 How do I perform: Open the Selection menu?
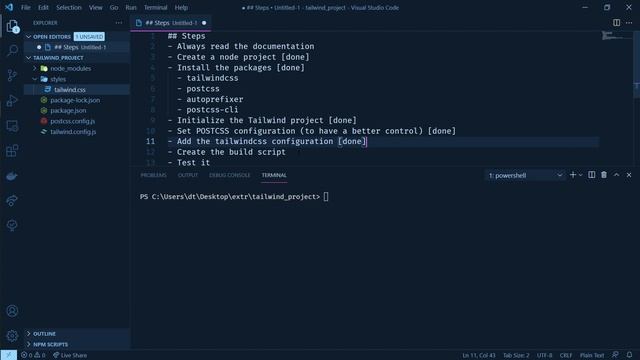point(69,7)
